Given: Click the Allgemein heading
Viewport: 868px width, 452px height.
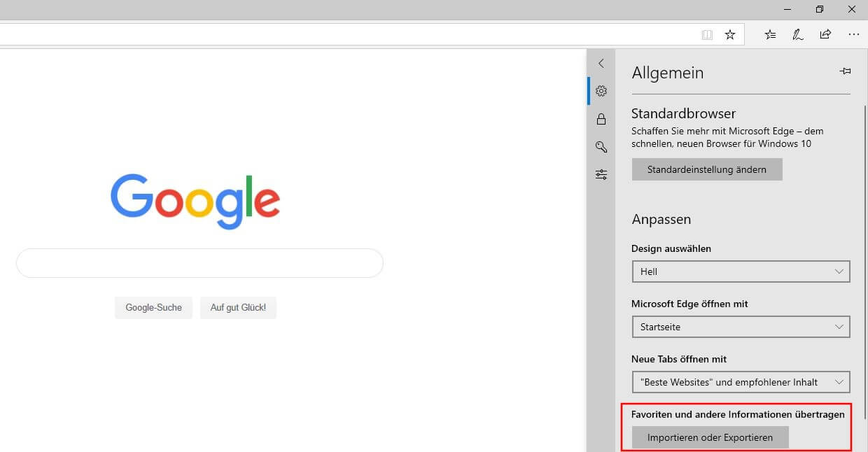Looking at the screenshot, I should tap(667, 73).
